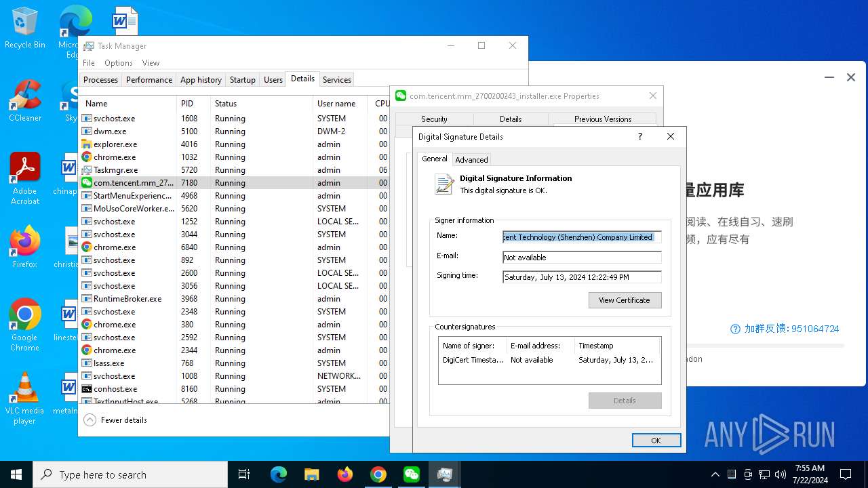Image resolution: width=868 pixels, height=488 pixels.
Task: Show hidden system tray icons
Action: coord(715,474)
